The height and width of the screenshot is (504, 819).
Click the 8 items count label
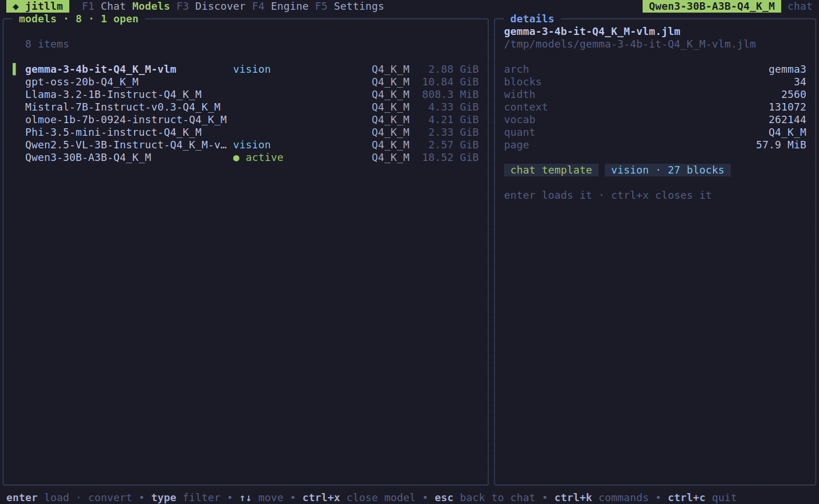tap(47, 44)
